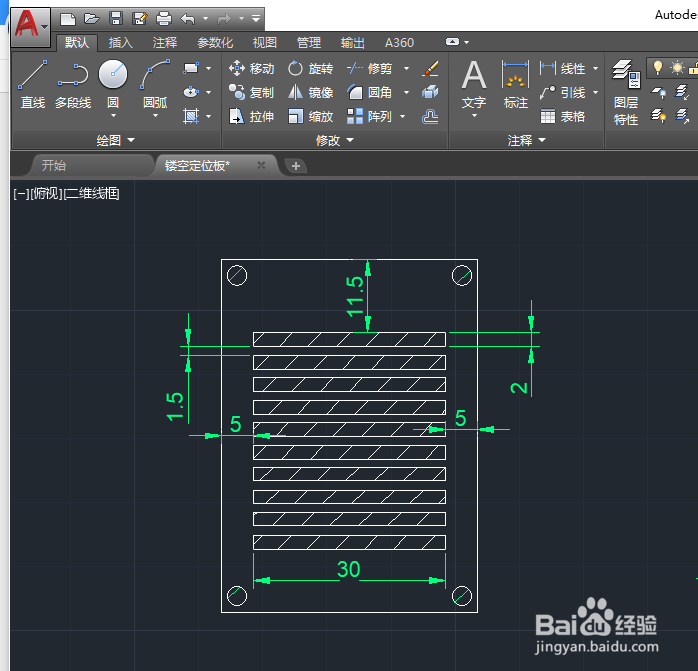Select the Rectangle tool icon

click(191, 68)
